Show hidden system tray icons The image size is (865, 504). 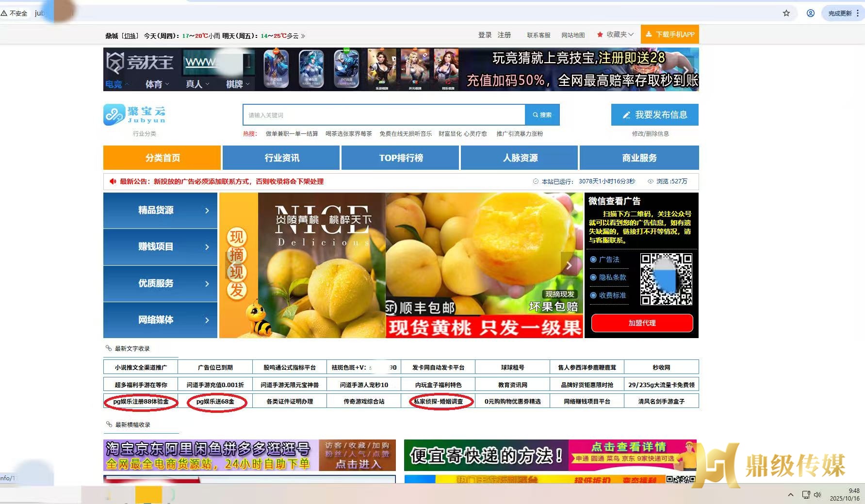click(x=791, y=495)
